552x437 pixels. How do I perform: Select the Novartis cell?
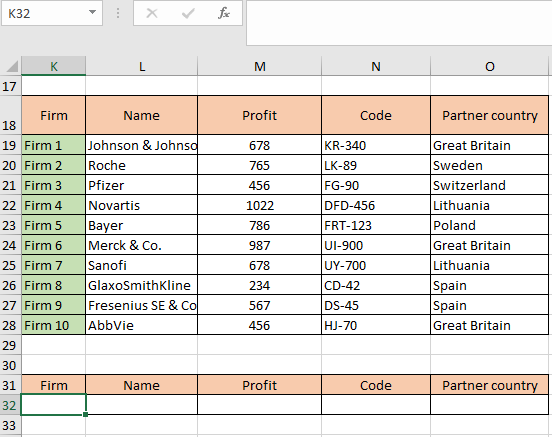(x=142, y=205)
